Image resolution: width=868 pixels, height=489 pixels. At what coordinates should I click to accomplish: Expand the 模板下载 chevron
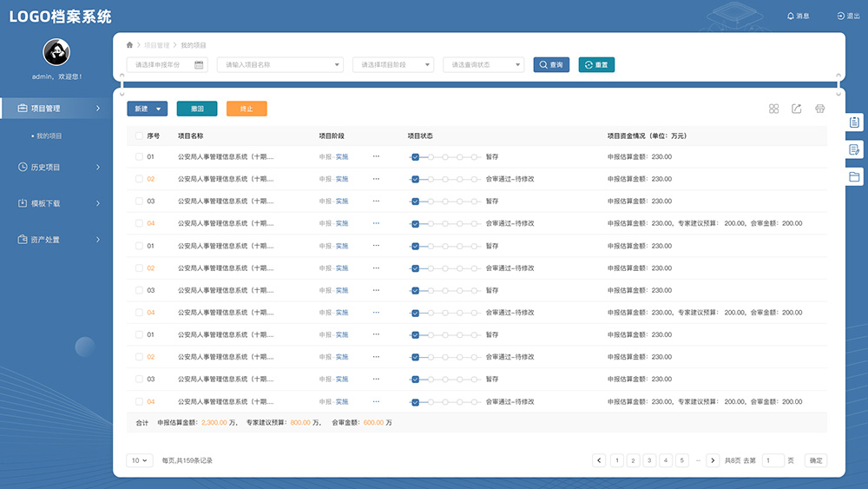(x=98, y=203)
